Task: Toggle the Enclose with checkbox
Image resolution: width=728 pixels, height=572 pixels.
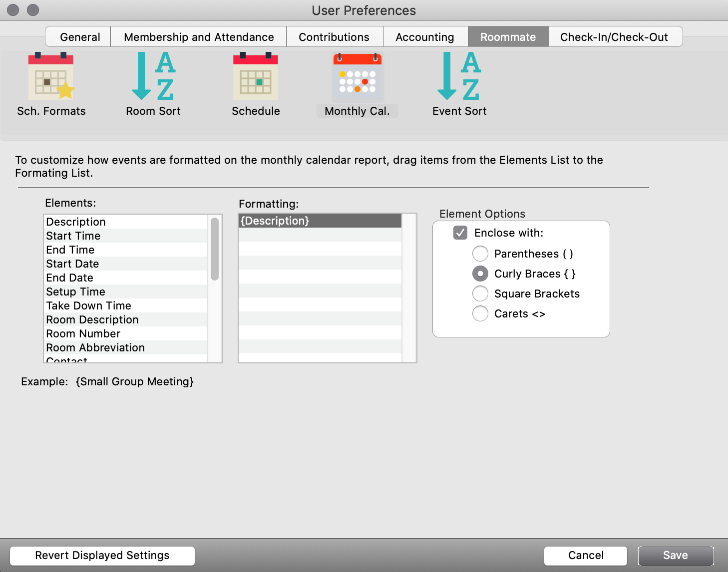Action: [x=460, y=233]
